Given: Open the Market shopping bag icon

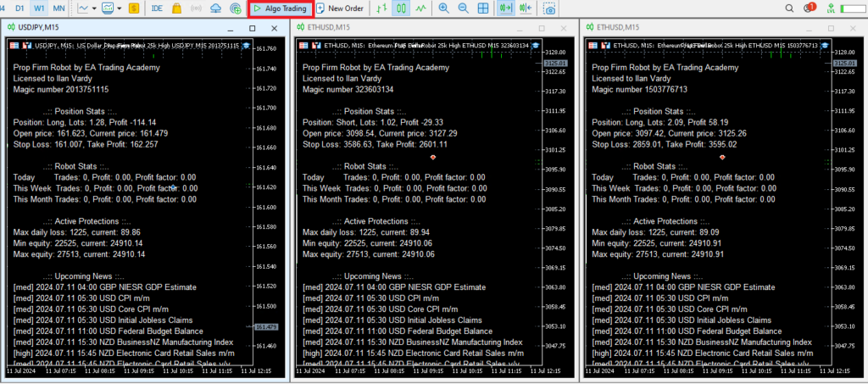Looking at the screenshot, I should tap(176, 8).
